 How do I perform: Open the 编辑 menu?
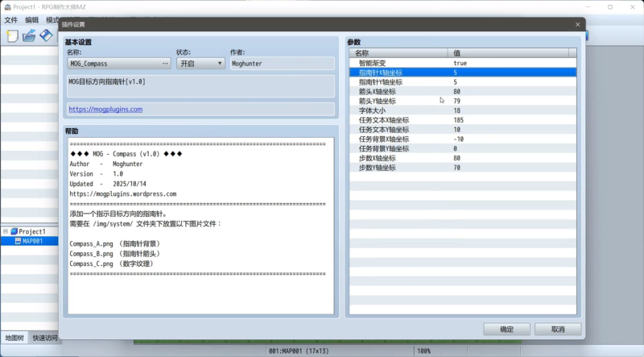(31, 20)
